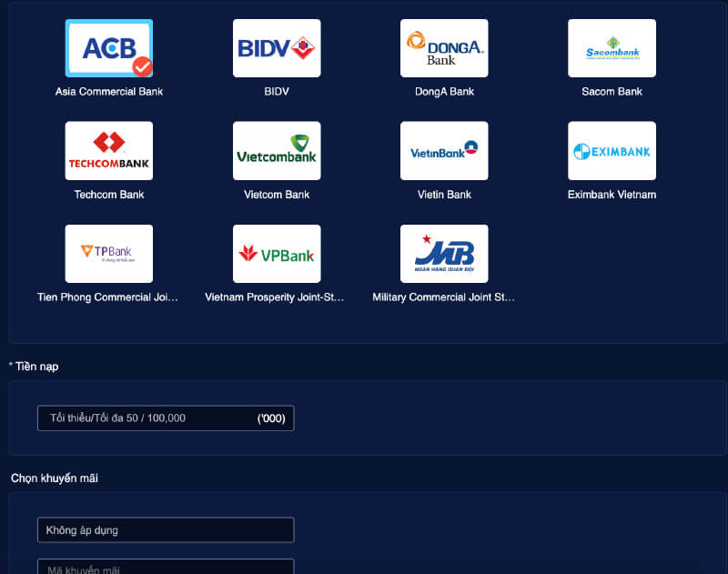
Task: Click the Tien Phong Commercial label
Action: click(x=107, y=297)
